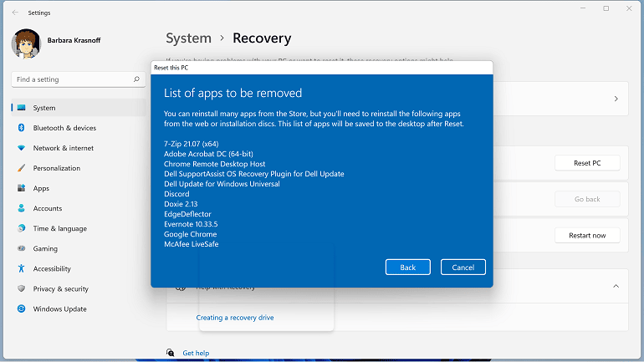Minimize the Settings window
This screenshot has width=644, height=362.
[583, 8]
